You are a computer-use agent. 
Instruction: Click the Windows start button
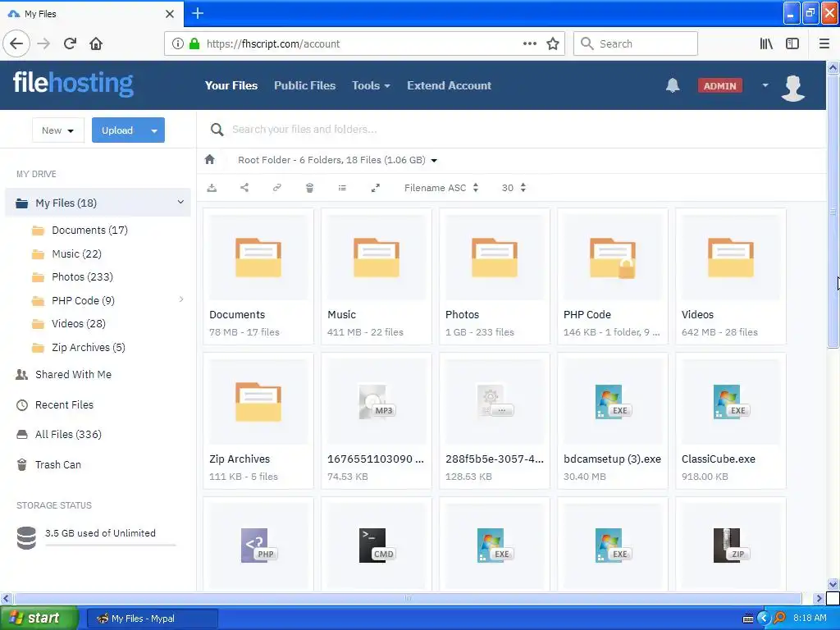[x=39, y=619]
